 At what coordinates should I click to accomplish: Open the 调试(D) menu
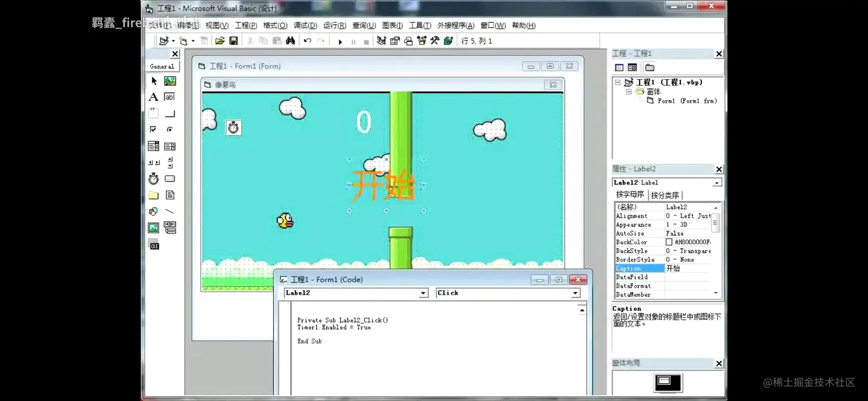click(x=305, y=25)
